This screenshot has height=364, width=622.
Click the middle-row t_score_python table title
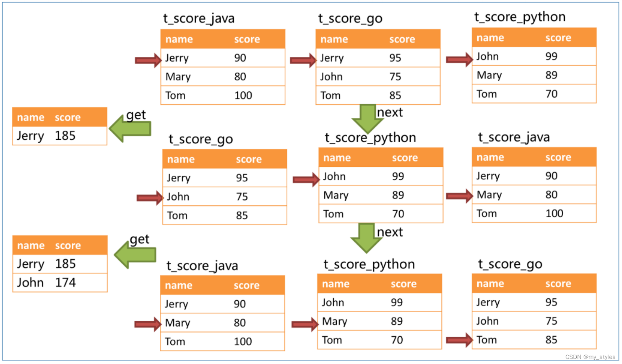370,138
